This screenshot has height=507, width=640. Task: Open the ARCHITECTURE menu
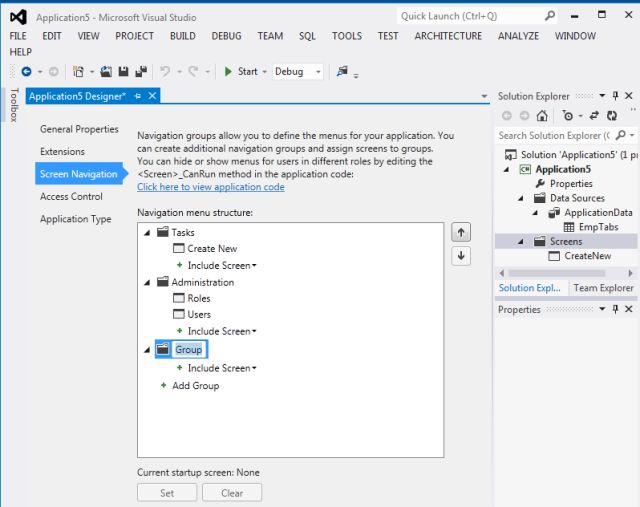(x=448, y=36)
